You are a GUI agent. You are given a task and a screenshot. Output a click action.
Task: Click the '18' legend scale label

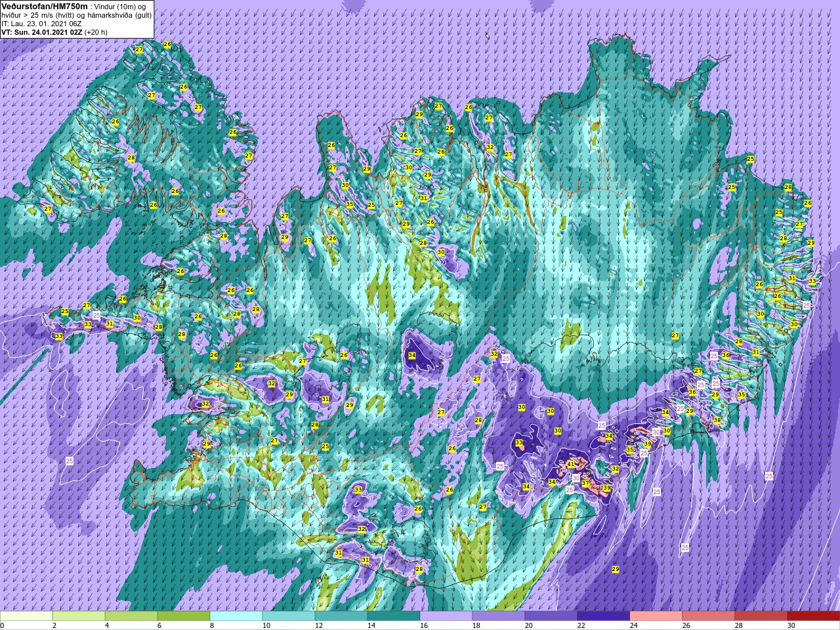(476, 625)
